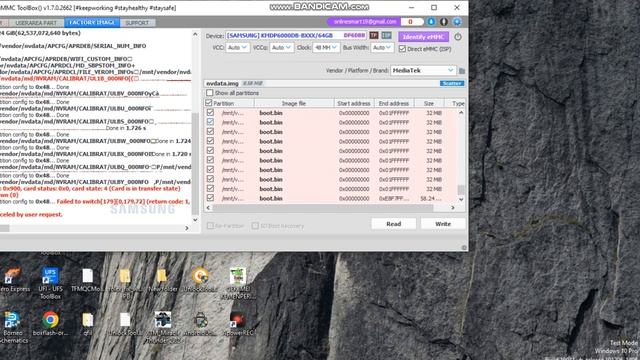
Task: Sort by End address column header
Action: pyautogui.click(x=394, y=104)
